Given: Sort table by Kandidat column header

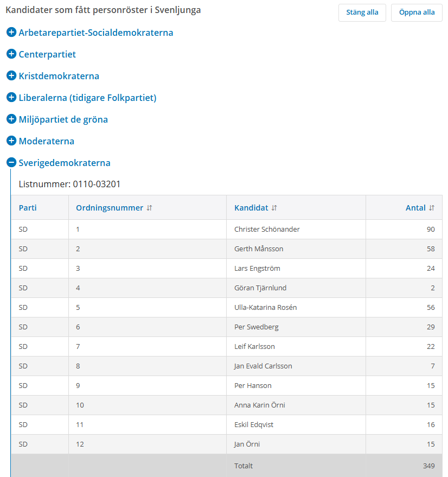Looking at the screenshot, I should click(x=251, y=208).
